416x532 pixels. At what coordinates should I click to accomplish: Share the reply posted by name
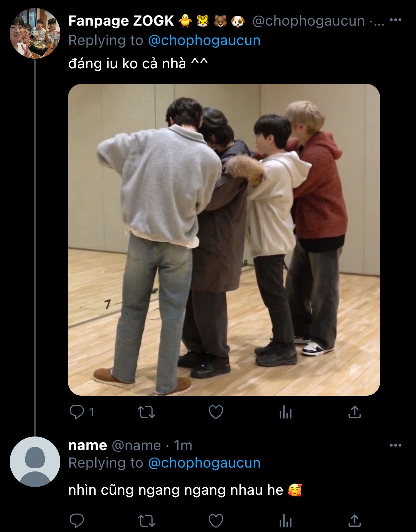coord(354,521)
